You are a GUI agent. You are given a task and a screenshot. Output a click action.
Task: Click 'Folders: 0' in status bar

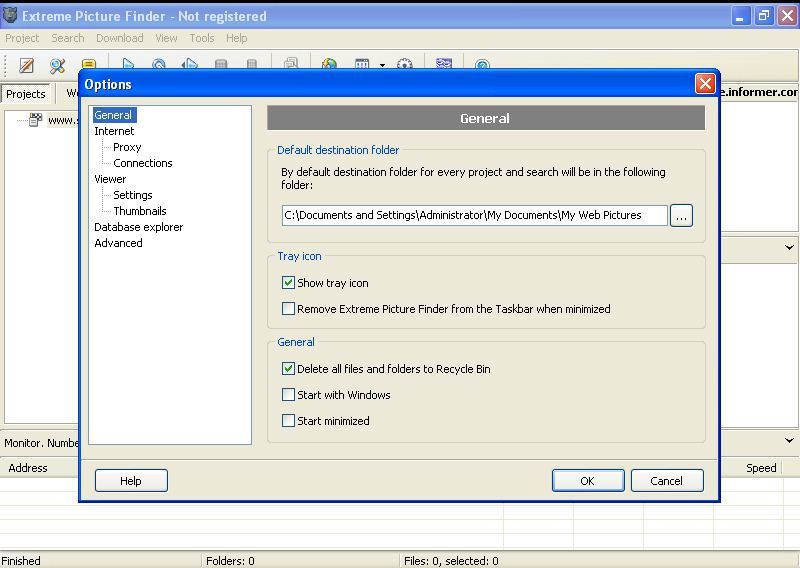[230, 561]
